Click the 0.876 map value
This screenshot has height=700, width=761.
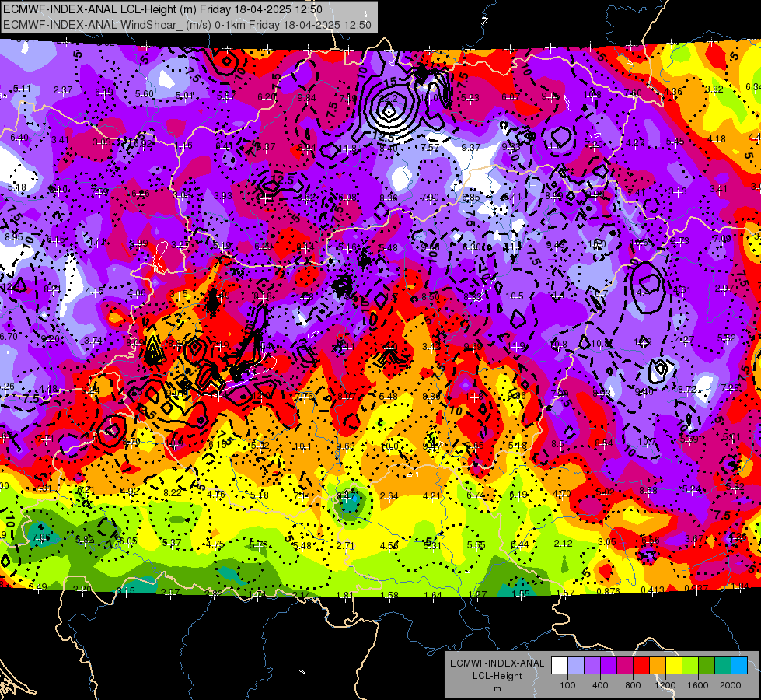(x=608, y=591)
